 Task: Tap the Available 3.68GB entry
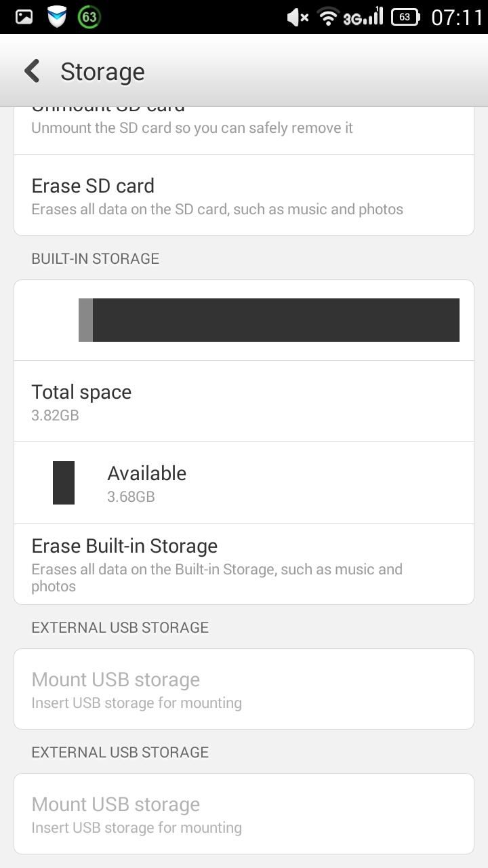[x=244, y=483]
